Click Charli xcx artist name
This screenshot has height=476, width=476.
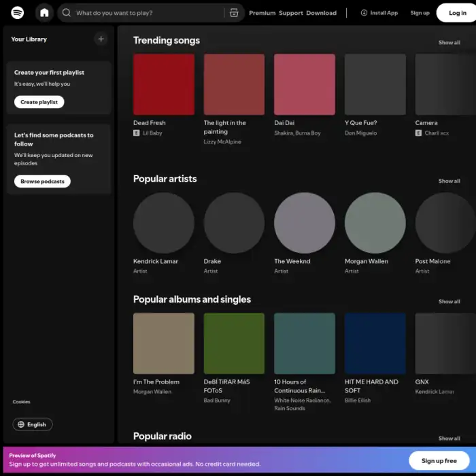pyautogui.click(x=437, y=133)
